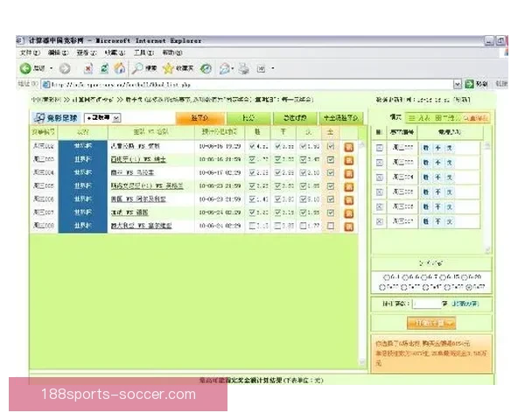This screenshot has width=525, height=420.
Task: Click the selection panel scrollbar down arrow
Action: pyautogui.click(x=487, y=250)
